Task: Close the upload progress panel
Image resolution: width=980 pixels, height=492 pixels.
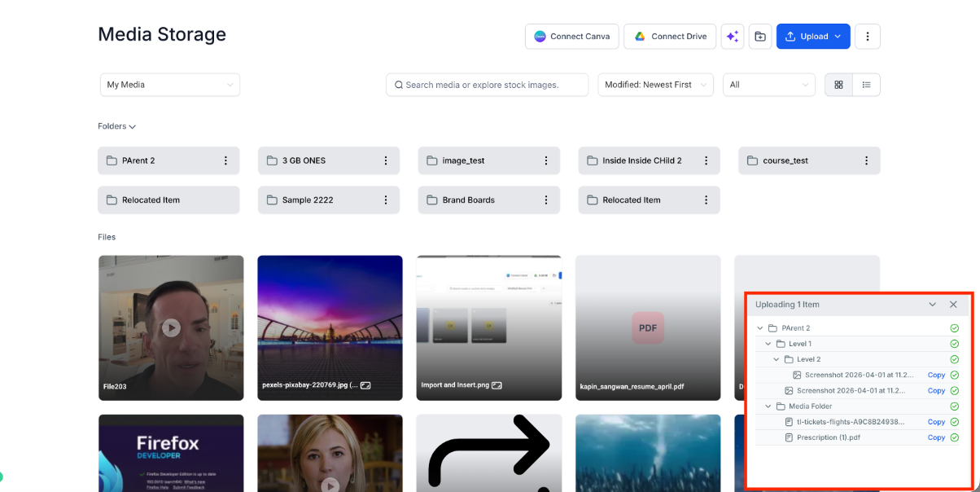Action: coord(953,305)
